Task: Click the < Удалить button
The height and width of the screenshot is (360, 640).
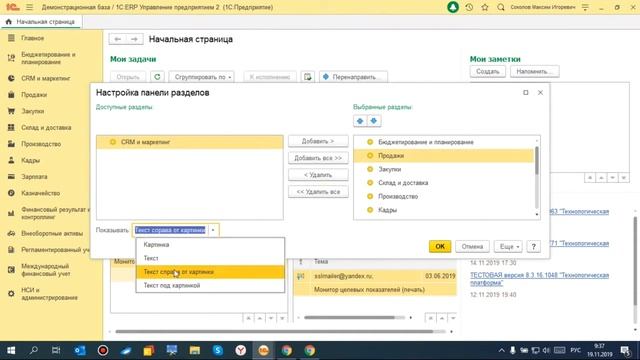Action: (318, 175)
